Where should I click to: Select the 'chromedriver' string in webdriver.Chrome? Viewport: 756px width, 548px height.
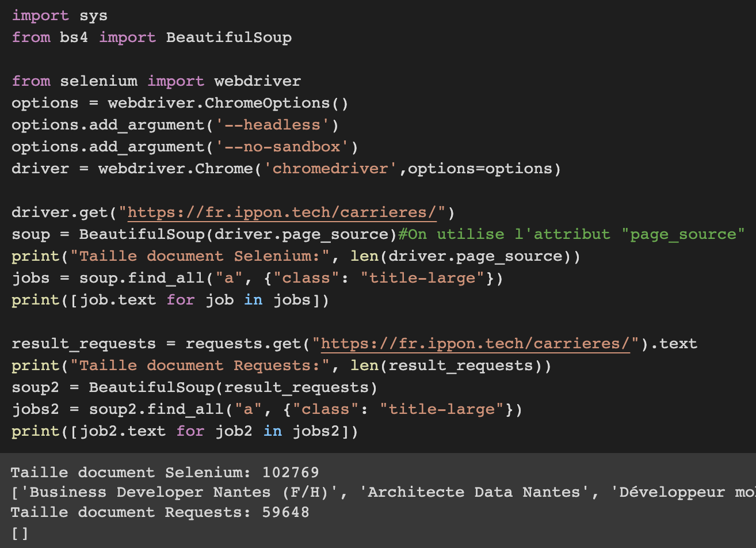[329, 168]
